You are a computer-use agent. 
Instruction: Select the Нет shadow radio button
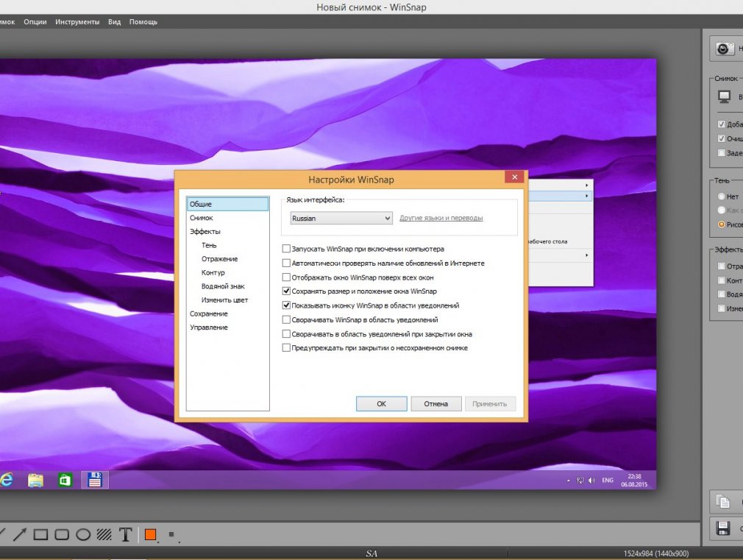tap(721, 196)
